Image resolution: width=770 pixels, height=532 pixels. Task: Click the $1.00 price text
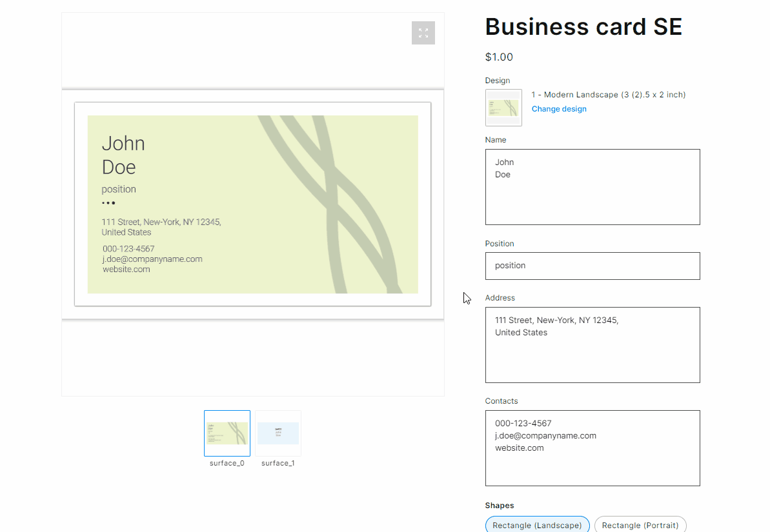tap(499, 57)
